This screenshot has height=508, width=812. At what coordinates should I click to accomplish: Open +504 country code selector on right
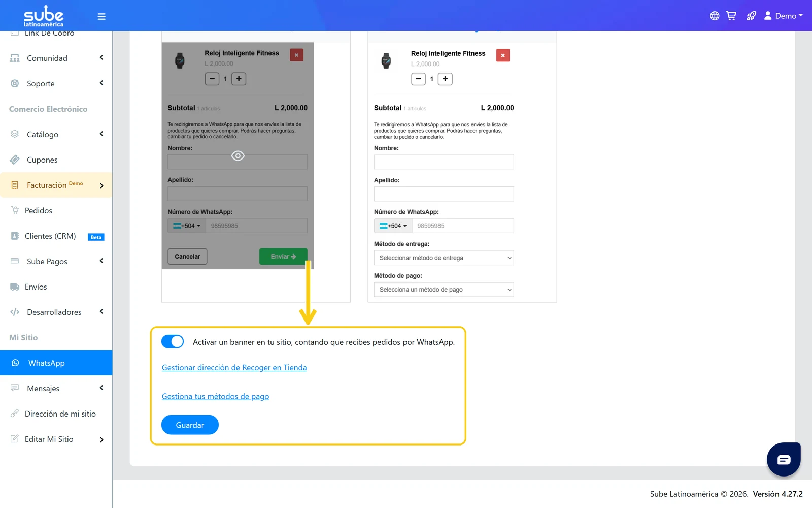click(393, 226)
